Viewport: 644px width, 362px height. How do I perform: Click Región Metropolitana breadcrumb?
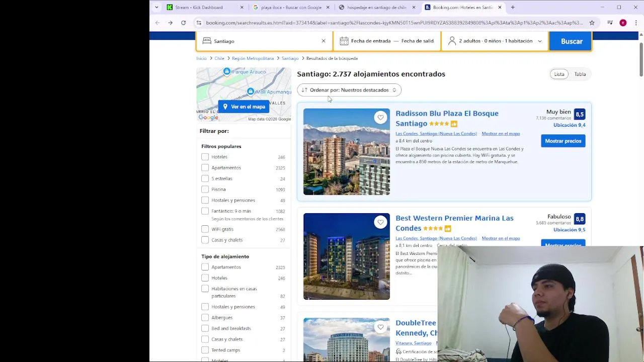click(x=253, y=58)
